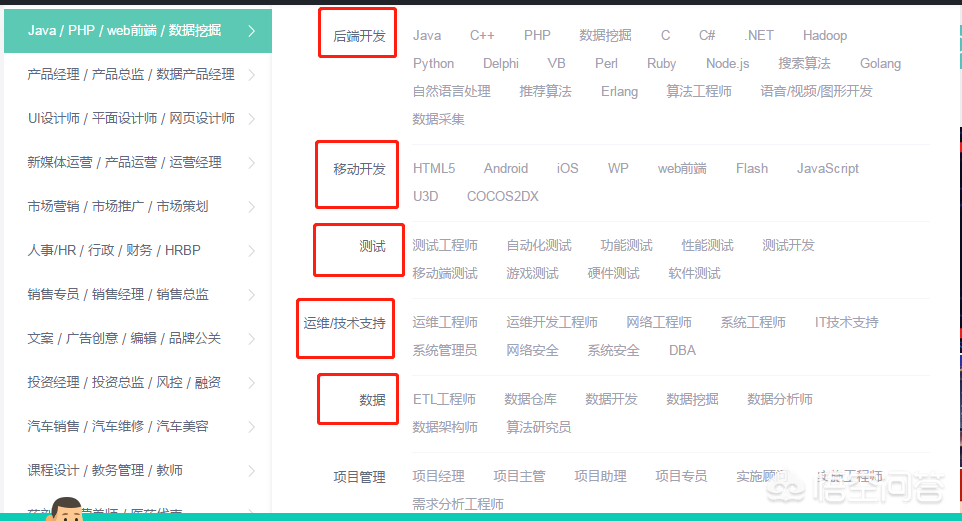The width and height of the screenshot is (962, 521).
Task: Open 项目经理 link
Action: (x=438, y=476)
